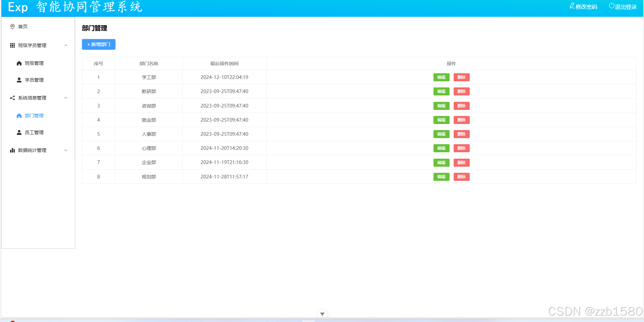Click the Exp 智能协同管理系统 header title

point(75,7)
